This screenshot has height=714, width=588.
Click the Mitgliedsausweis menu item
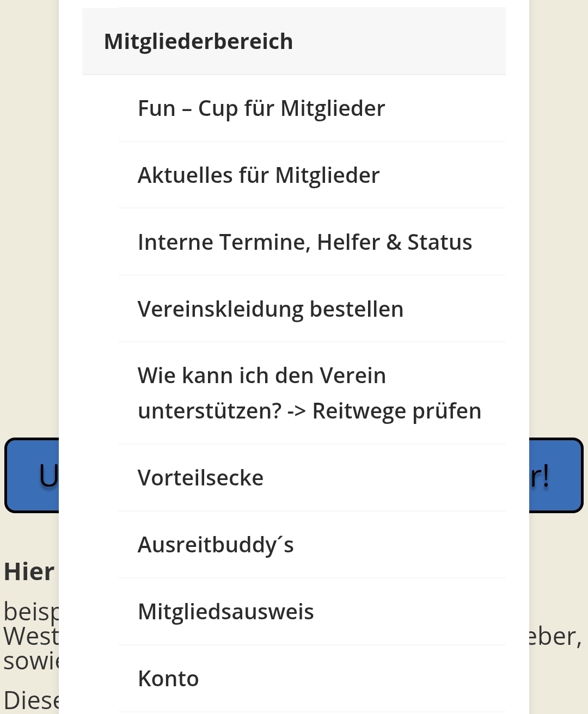click(x=311, y=612)
